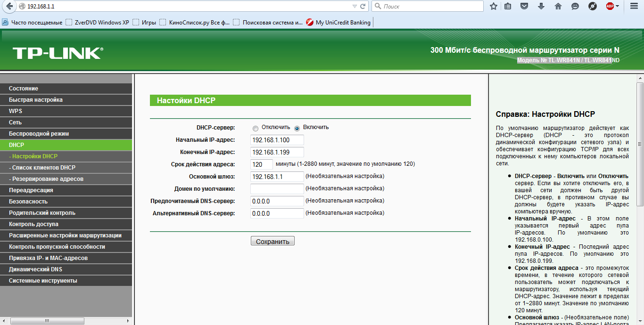Open Контроль пропускной способности menu

coord(66,247)
